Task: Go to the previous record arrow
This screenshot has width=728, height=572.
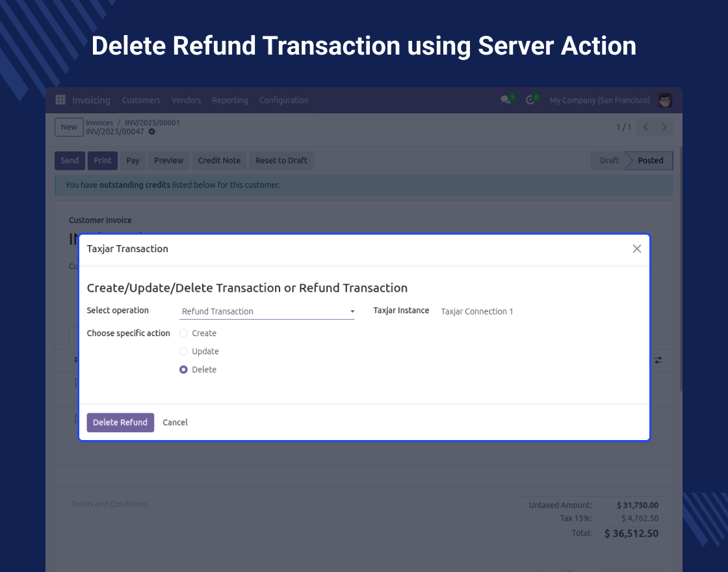Action: click(645, 127)
